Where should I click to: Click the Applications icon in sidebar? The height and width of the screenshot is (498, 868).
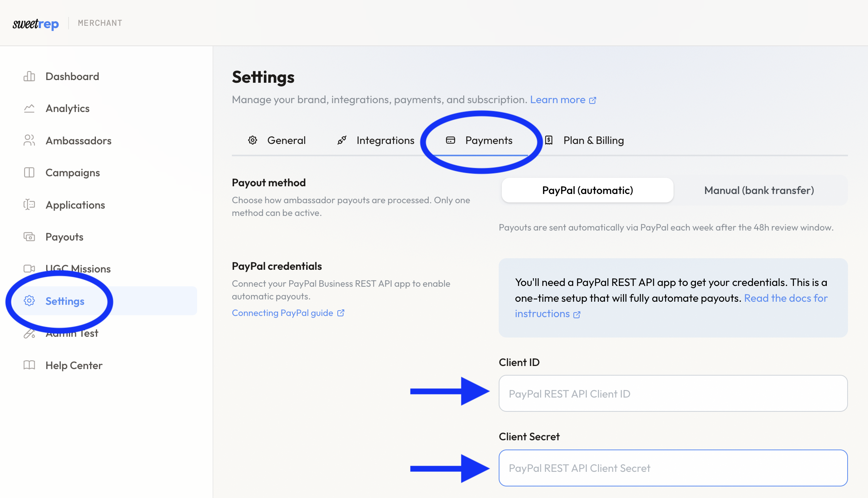coord(29,205)
